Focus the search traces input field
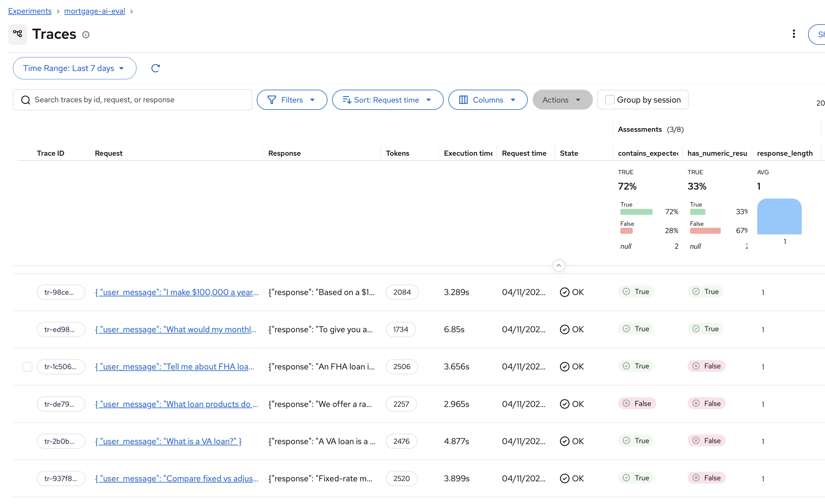Screen dimensions: 825x504 pyautogui.click(x=140, y=100)
